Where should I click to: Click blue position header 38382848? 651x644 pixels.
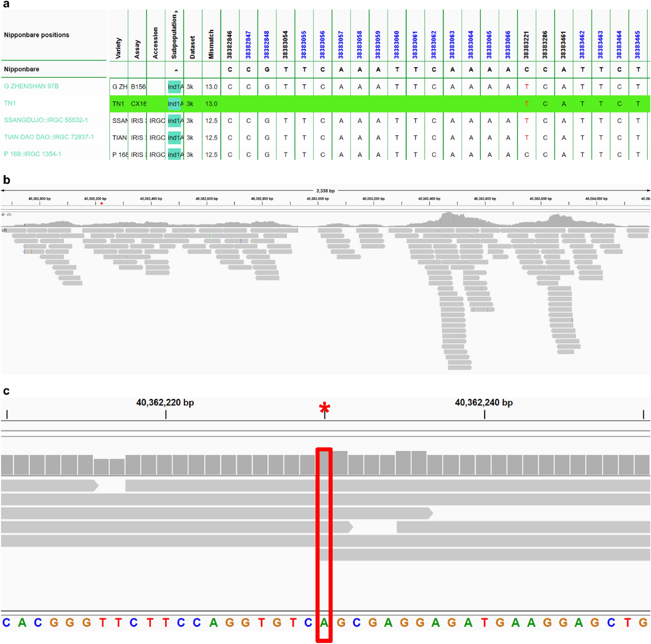pyautogui.click(x=267, y=45)
